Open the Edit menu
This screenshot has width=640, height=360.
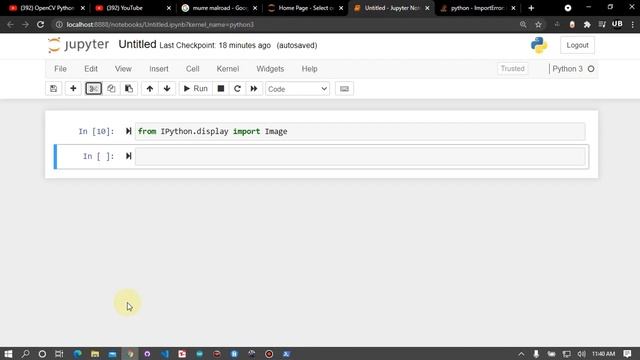[91, 69]
